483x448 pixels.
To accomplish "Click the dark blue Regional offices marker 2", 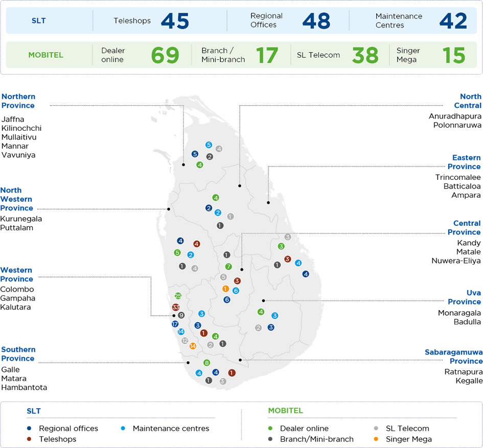I will click(x=209, y=208).
